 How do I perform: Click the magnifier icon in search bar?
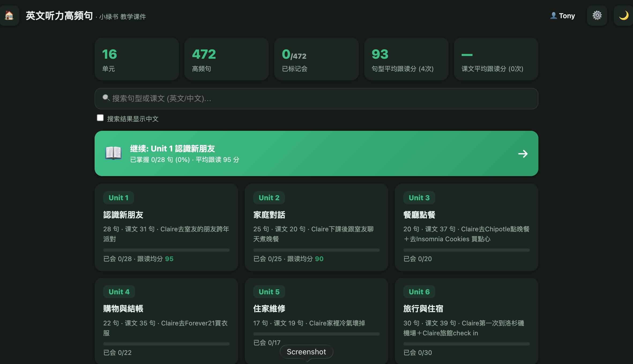coord(106,98)
